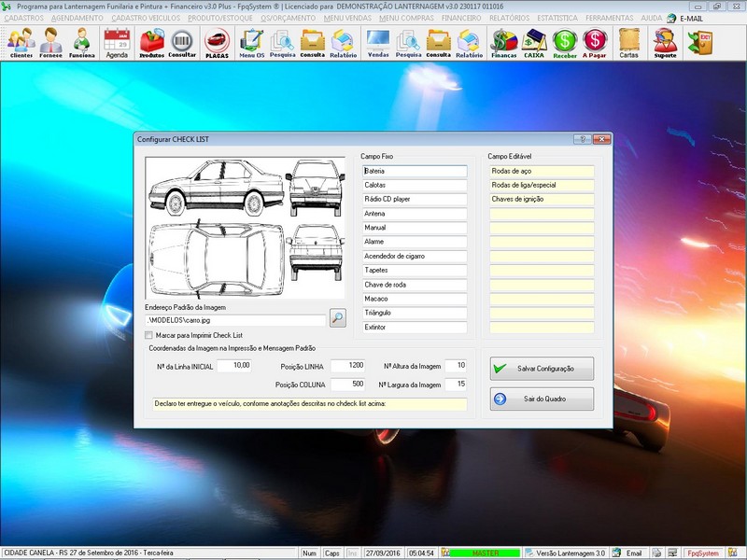
Task: Open the CAIXA cash register icon
Action: click(x=534, y=42)
